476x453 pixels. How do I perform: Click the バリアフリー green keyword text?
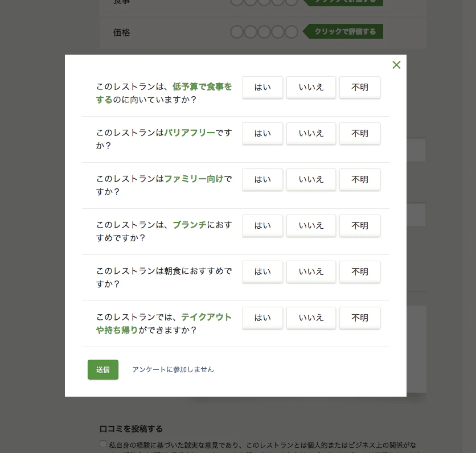pos(190,133)
